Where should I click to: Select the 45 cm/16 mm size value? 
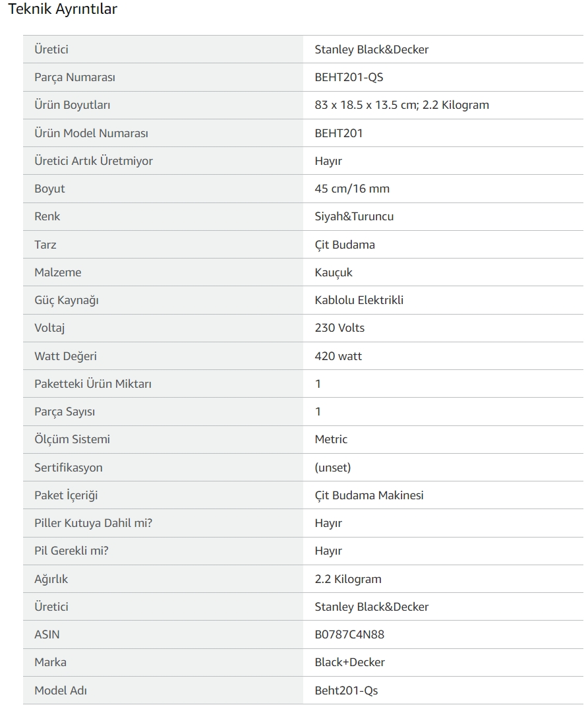click(x=352, y=189)
